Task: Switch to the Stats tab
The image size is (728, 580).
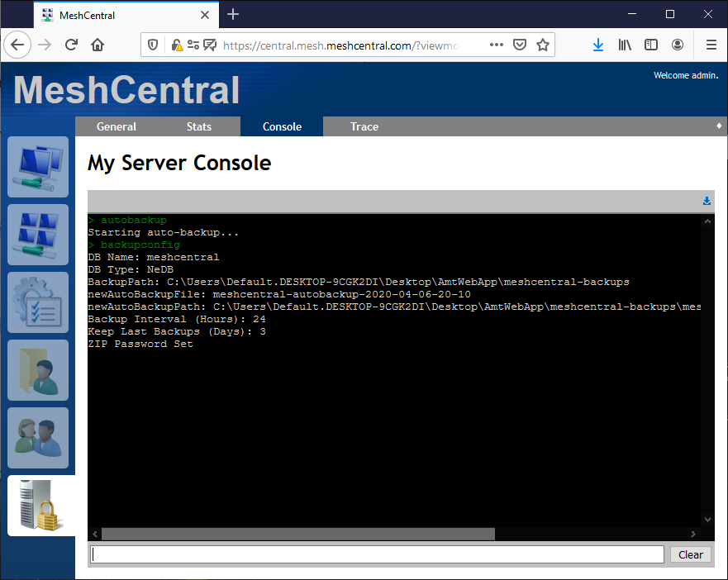Action: point(198,126)
